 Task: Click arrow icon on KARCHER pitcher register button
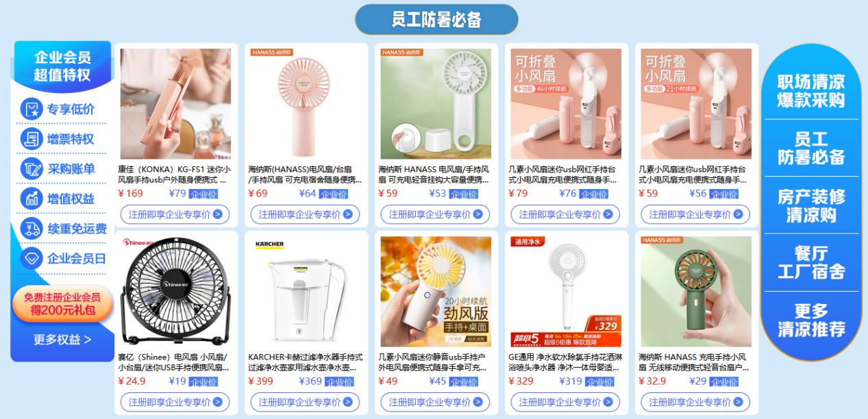[347, 402]
